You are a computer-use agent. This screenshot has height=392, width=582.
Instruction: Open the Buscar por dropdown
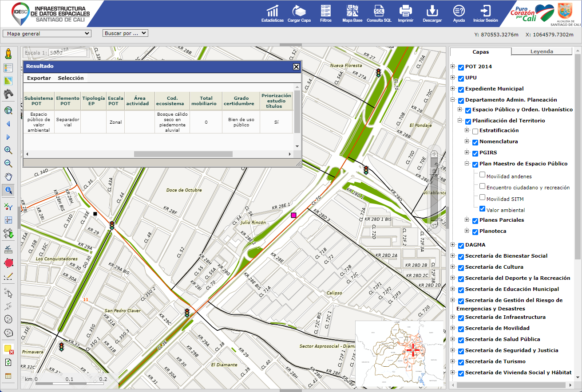[125, 33]
